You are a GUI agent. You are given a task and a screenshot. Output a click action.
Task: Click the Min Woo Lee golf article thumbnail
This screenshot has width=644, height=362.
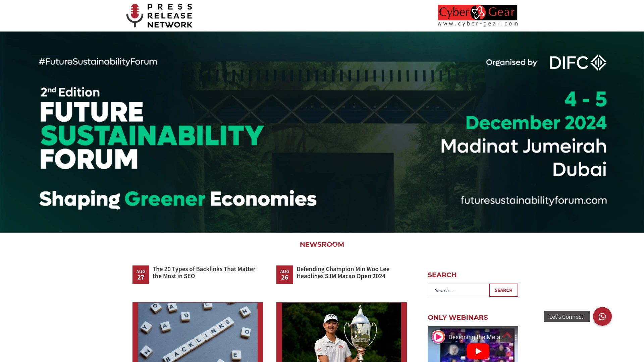[341, 332]
